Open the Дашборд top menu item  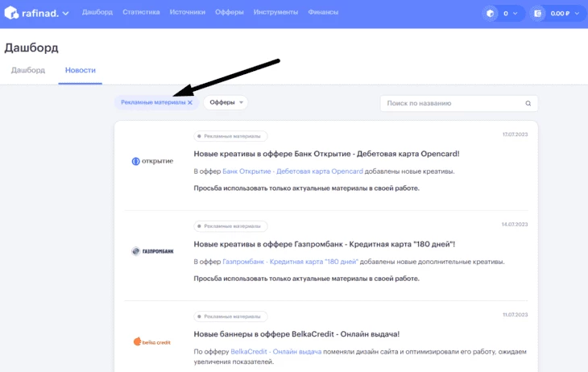97,12
